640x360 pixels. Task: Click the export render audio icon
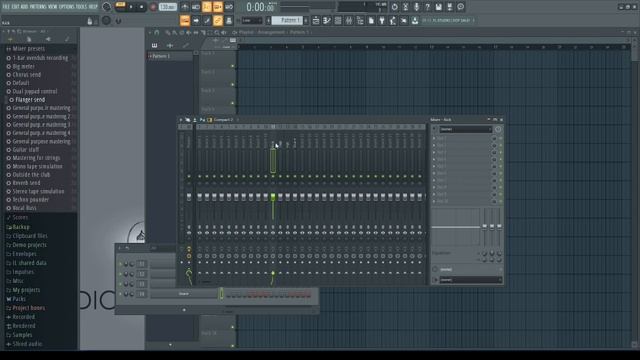click(449, 7)
